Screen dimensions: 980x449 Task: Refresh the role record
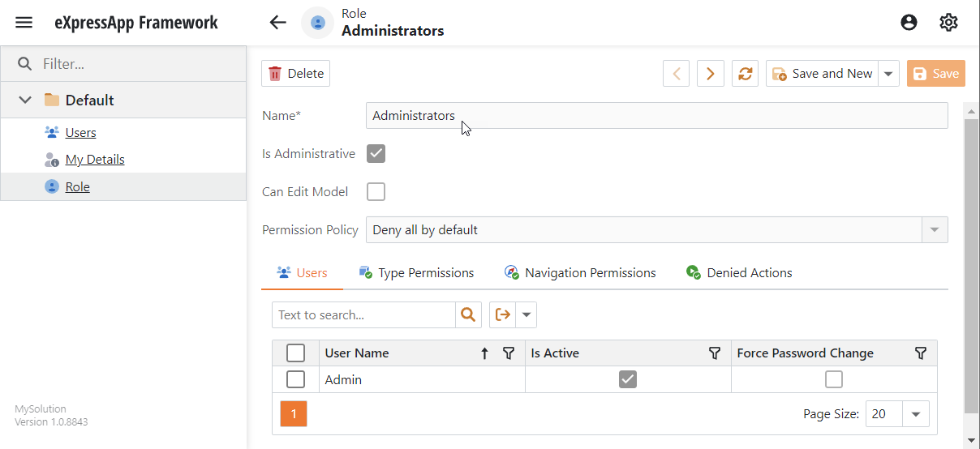[x=745, y=73]
